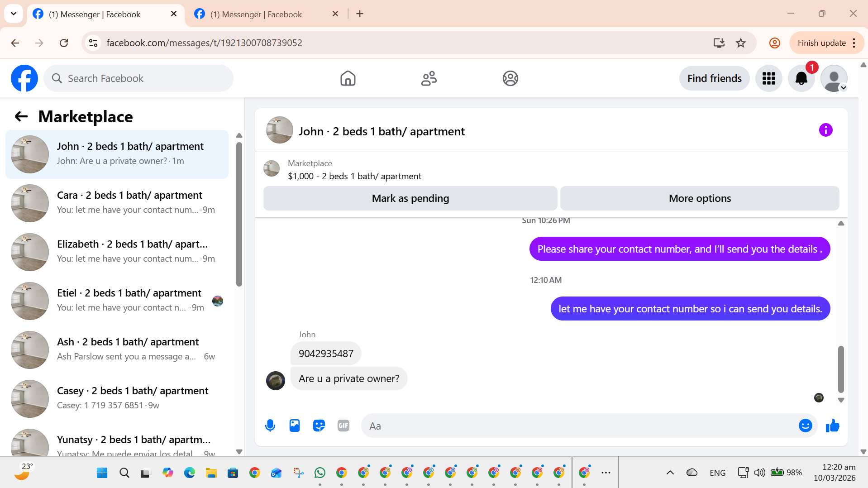Click John's profile thumbnail in chat header
Screen dimensions: 868x488
point(279,130)
